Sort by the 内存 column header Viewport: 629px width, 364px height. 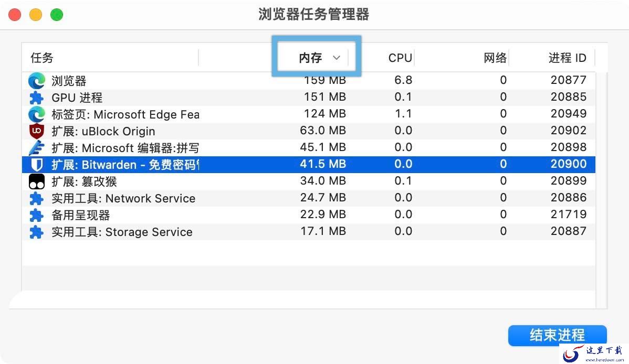click(310, 58)
